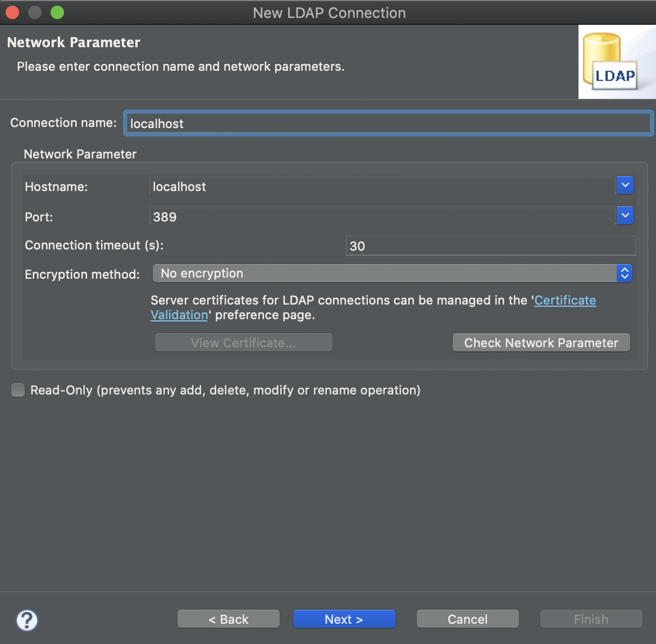The image size is (656, 644).
Task: Click the View Certificate button
Action: tap(244, 343)
